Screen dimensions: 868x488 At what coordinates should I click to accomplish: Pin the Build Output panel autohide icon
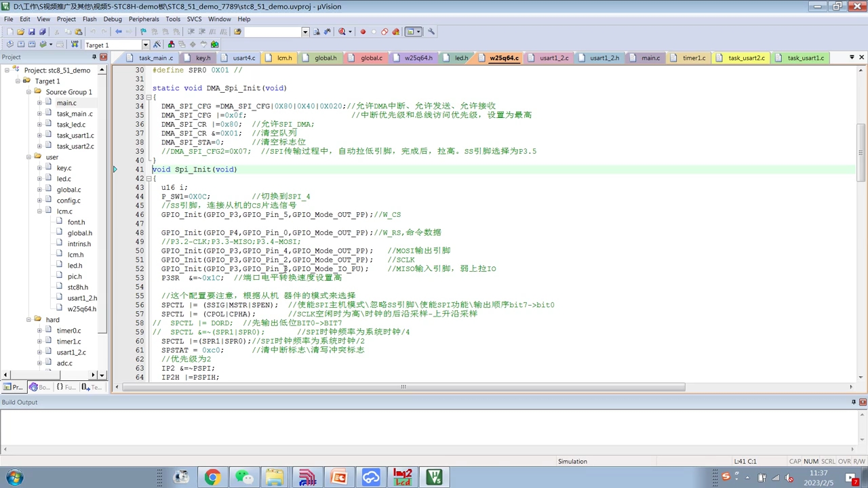(854, 402)
